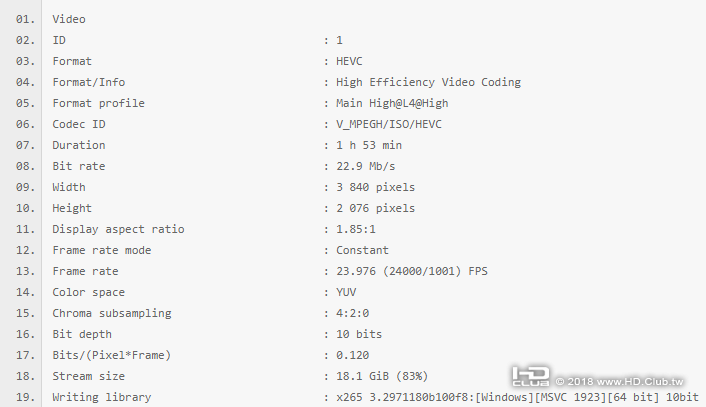Click the Video section heading

[x=69, y=19]
